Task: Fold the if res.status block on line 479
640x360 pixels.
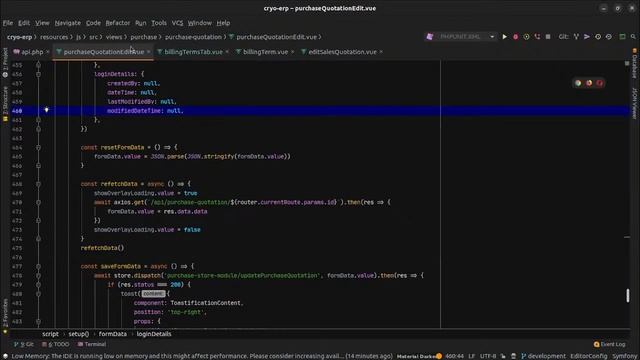Action: (x=38, y=284)
